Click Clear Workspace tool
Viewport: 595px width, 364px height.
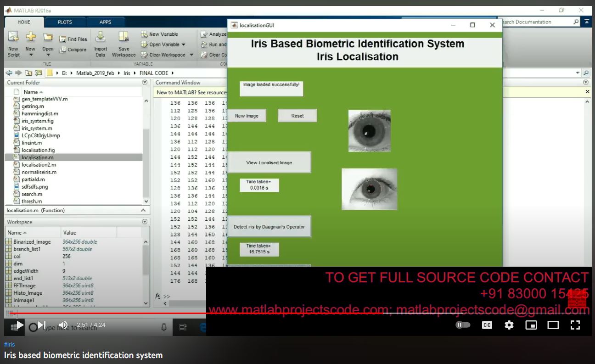coord(163,55)
